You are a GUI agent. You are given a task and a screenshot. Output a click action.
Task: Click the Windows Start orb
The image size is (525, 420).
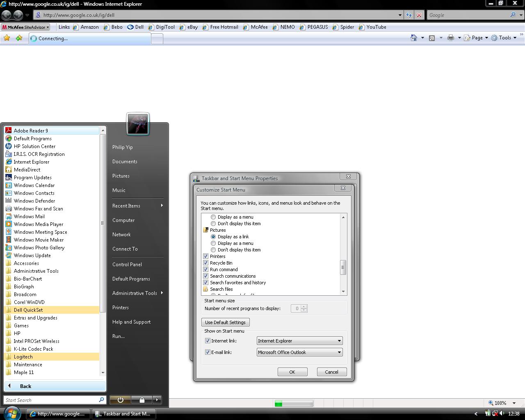tap(12, 413)
